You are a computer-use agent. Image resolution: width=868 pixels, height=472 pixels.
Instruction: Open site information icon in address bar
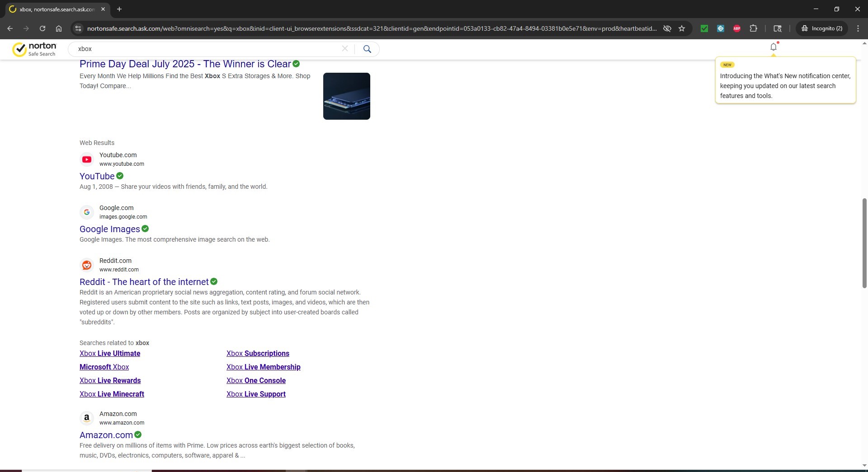click(78, 28)
